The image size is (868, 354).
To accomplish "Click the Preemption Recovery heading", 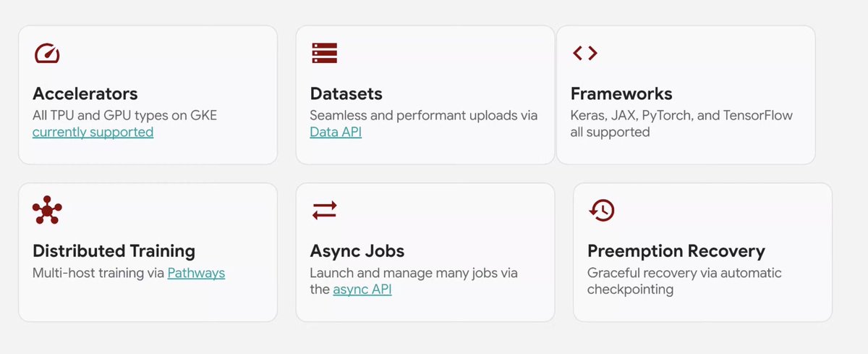I will tap(676, 250).
